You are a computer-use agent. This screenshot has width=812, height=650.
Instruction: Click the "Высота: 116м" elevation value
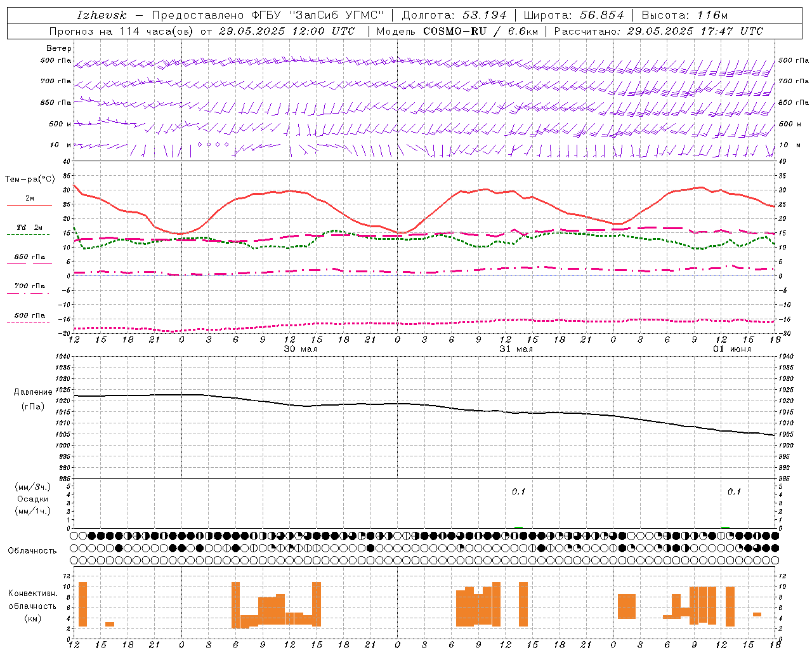[684, 15]
